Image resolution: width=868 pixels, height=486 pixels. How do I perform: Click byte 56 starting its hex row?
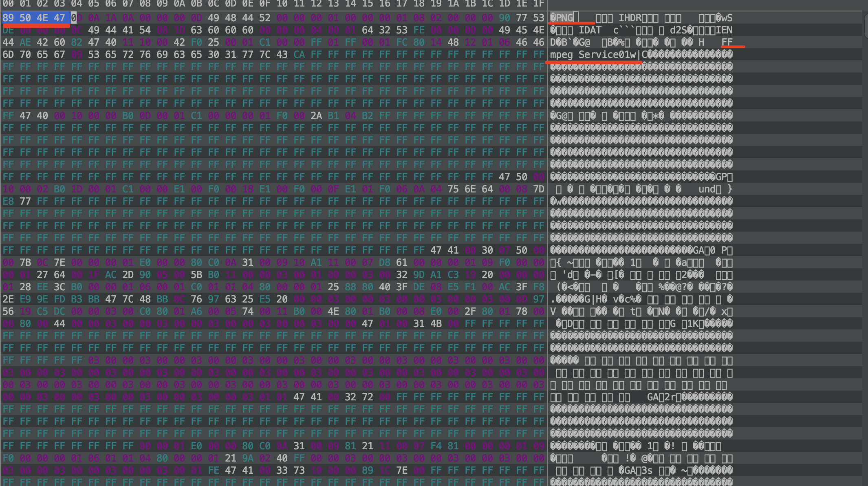pos(8,311)
